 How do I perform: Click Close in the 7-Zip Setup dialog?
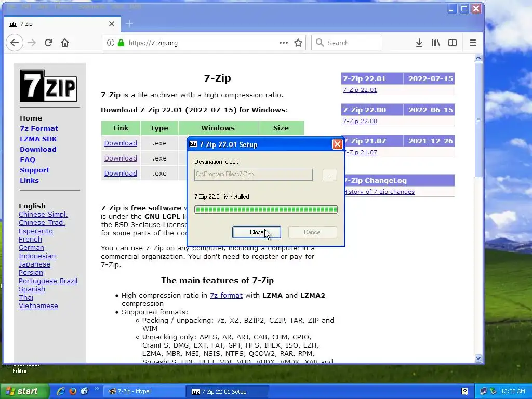(x=257, y=232)
